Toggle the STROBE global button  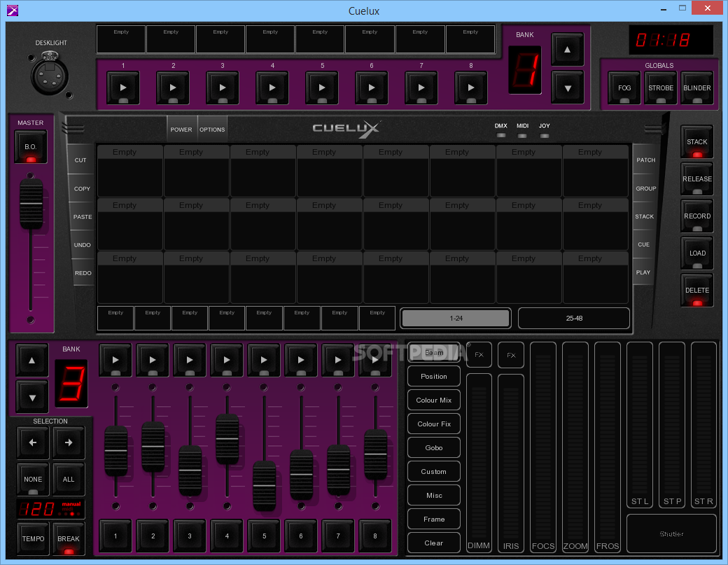coord(661,88)
